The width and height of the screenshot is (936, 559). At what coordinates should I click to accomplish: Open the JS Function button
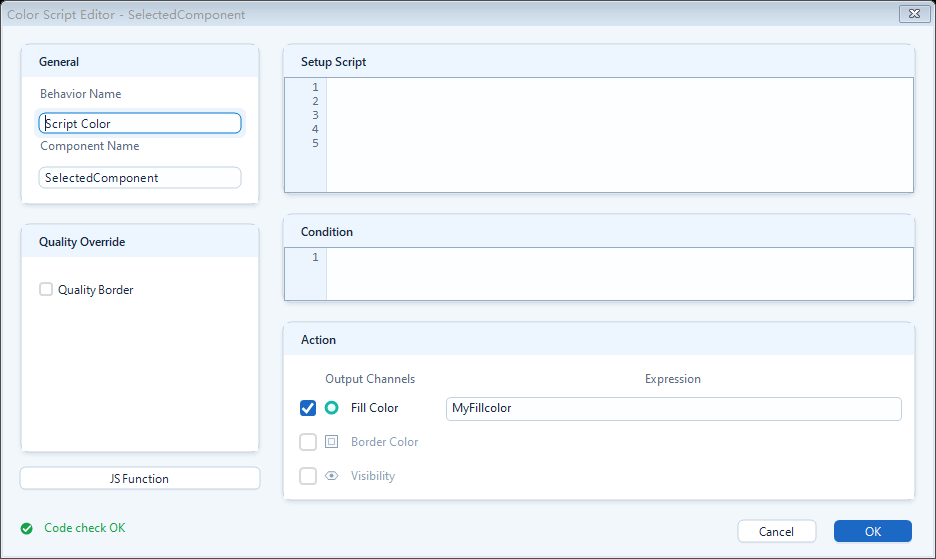coord(140,478)
